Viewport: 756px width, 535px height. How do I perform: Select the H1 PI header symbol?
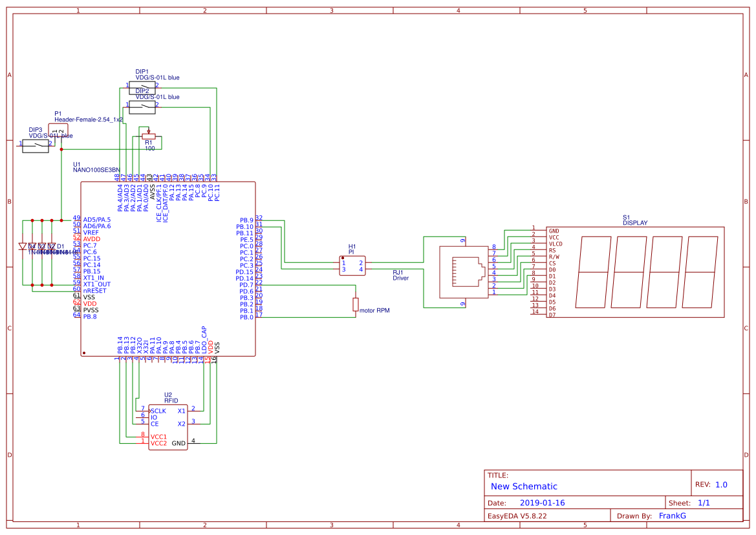click(352, 266)
